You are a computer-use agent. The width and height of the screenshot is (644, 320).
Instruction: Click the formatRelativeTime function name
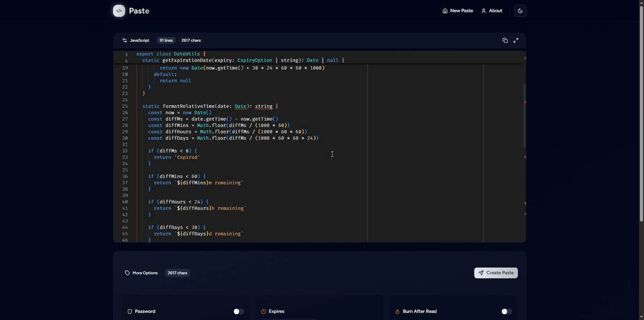pyautogui.click(x=188, y=106)
